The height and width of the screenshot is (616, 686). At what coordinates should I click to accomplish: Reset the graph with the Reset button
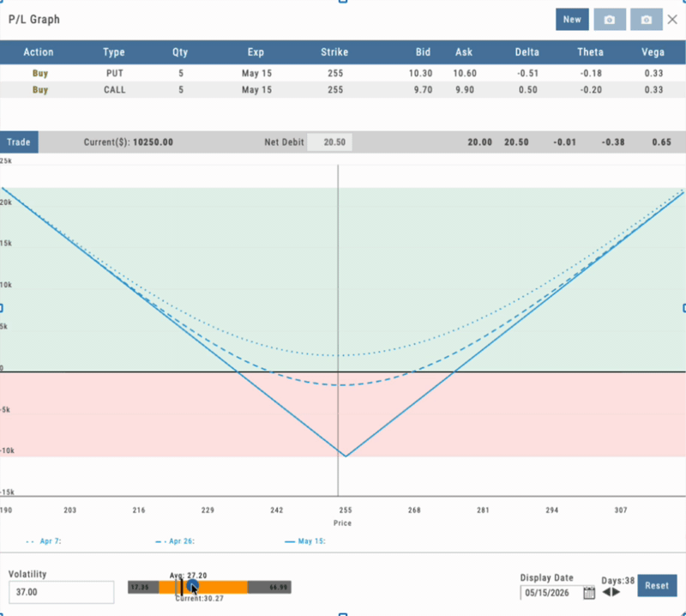(656, 585)
